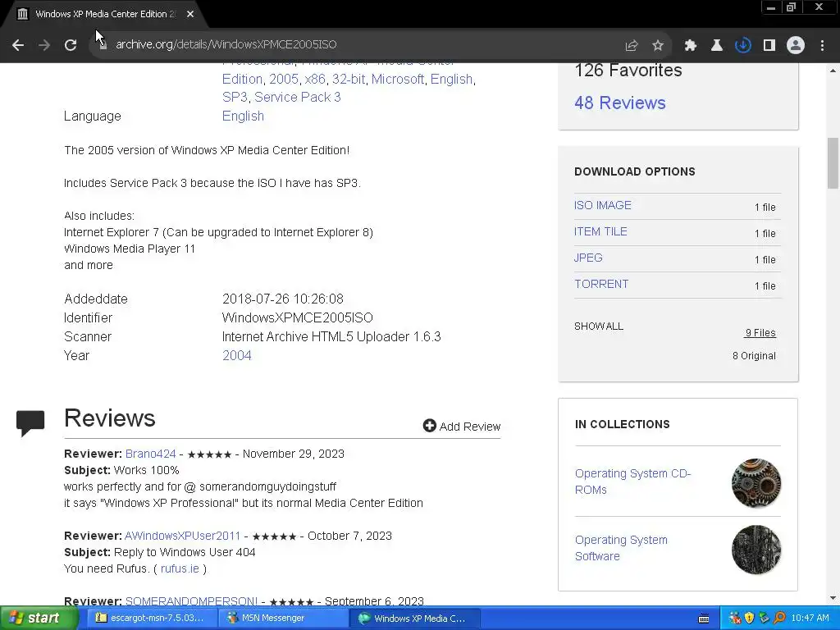Open the Microsoft tag link
This screenshot has height=630, width=840.
398,80
